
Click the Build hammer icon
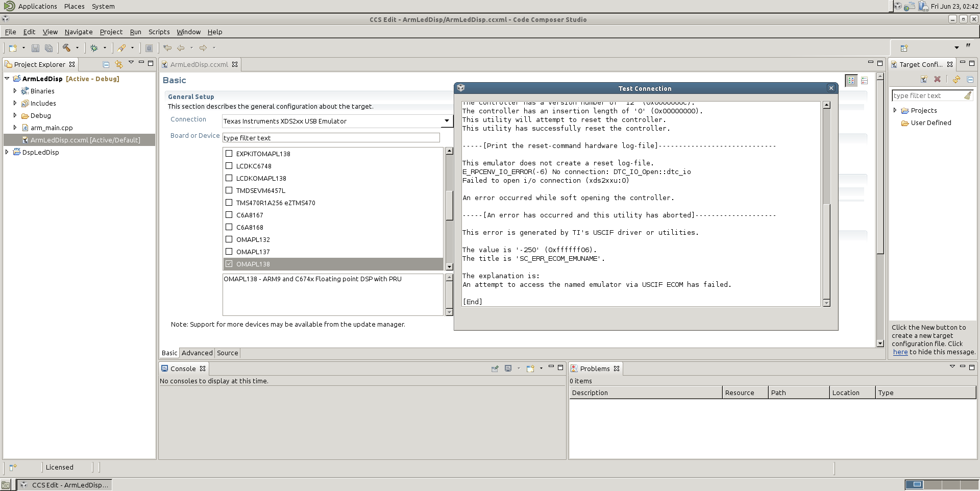pyautogui.click(x=66, y=48)
